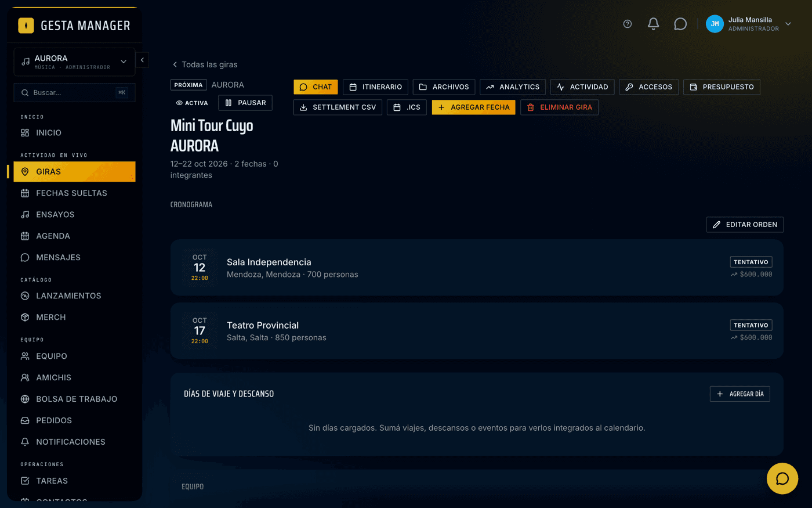Click the inbox icon beside Pedidos
The height and width of the screenshot is (508, 812).
click(25, 421)
